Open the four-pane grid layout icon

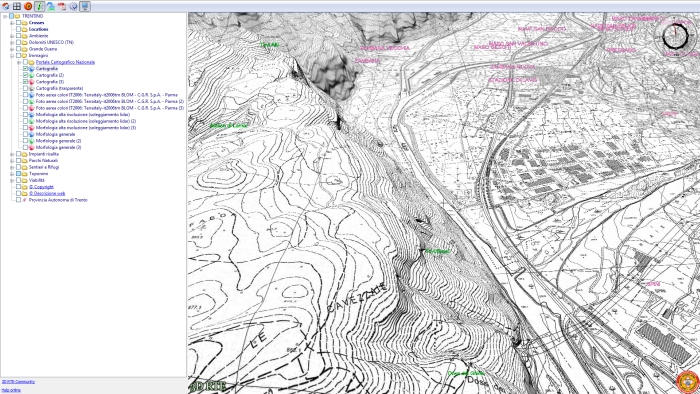17,6
